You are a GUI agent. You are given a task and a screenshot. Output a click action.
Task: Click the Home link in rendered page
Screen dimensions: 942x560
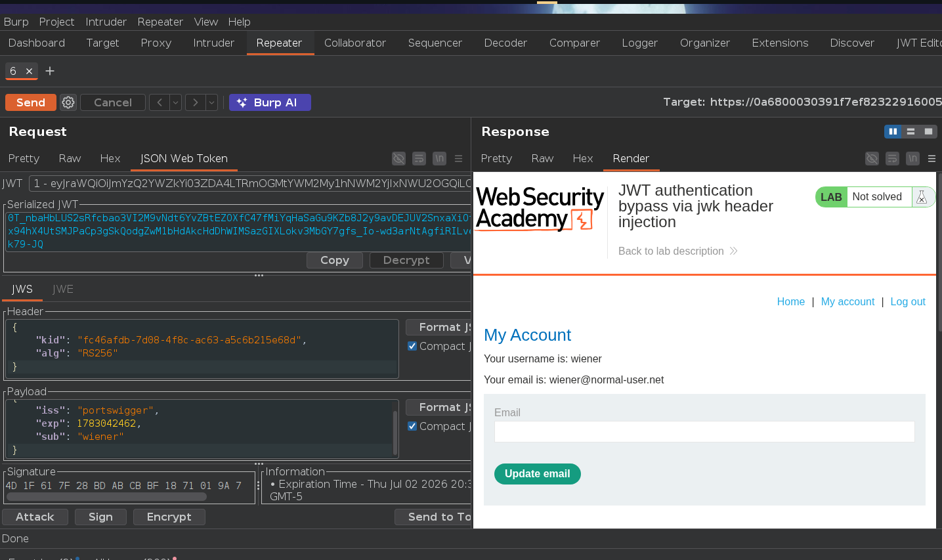[790, 301]
